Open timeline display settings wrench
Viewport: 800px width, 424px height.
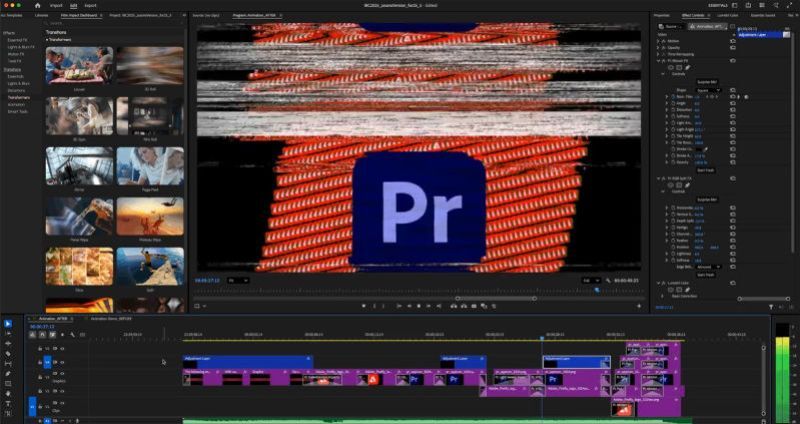coord(72,335)
